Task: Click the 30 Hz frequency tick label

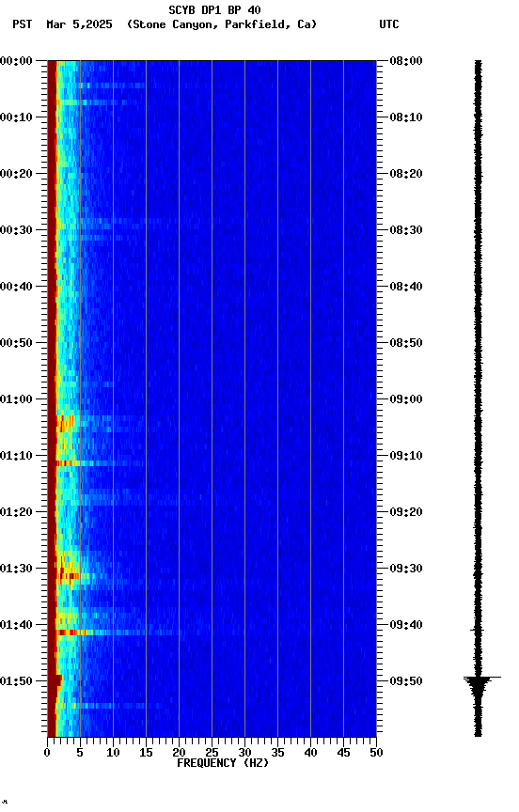Action: pos(244,753)
